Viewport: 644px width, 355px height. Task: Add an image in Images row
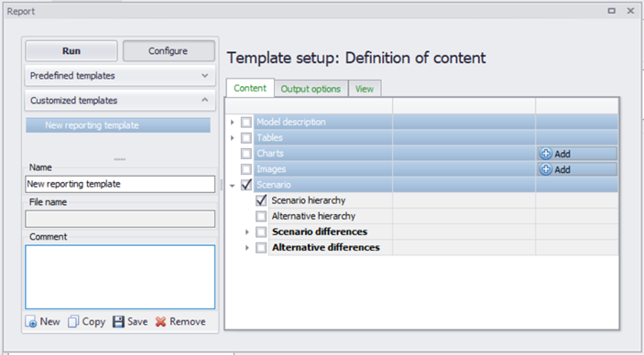tap(576, 169)
